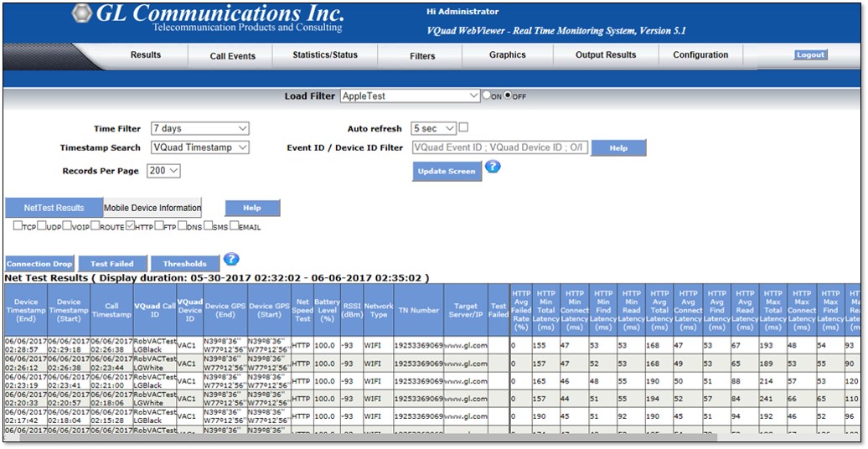The width and height of the screenshot is (868, 449).
Task: Click the Battery Level (%) column header
Action: [x=327, y=310]
